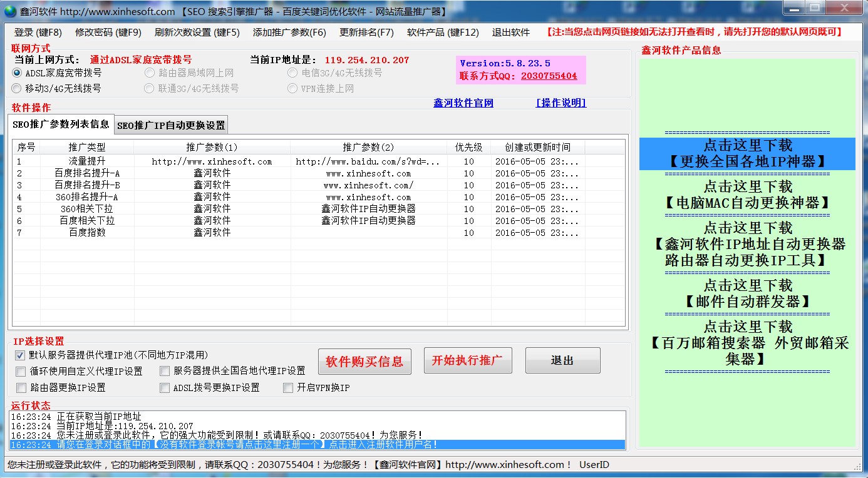
Task: Check the ADSL拨号更换IP设置 box
Action: 164,387
